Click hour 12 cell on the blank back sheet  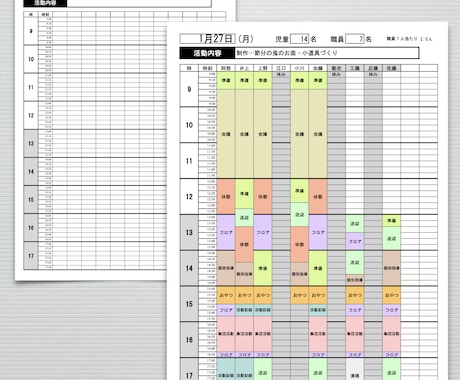(x=31, y=115)
